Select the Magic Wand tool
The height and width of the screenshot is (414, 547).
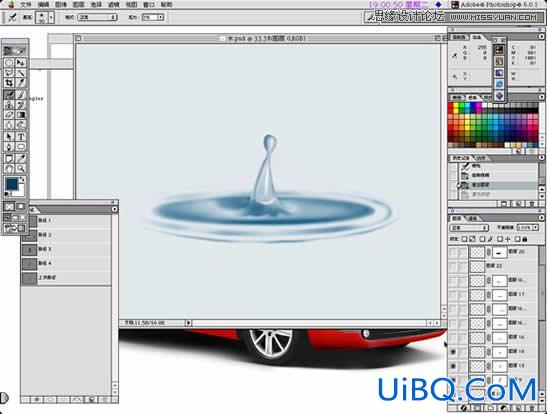[21, 73]
